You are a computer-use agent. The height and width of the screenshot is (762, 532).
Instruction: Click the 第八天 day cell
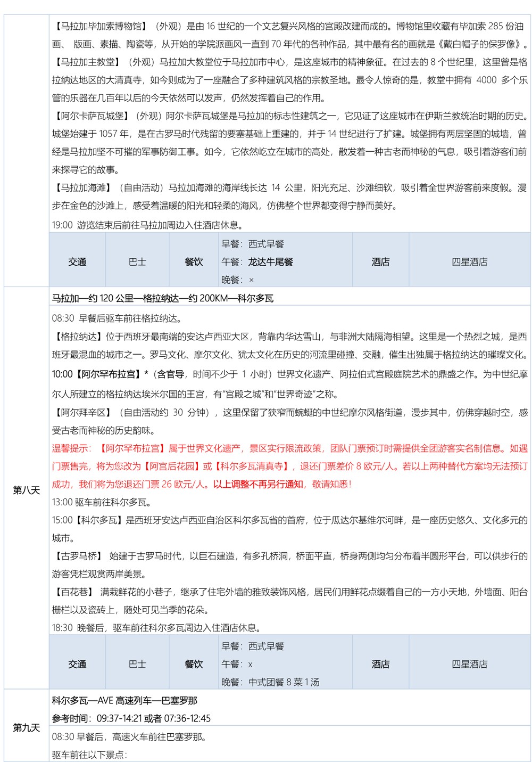(x=26, y=490)
